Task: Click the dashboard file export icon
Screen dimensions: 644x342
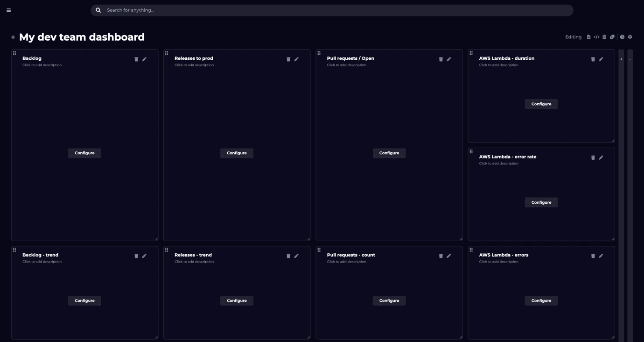Action: (x=588, y=37)
